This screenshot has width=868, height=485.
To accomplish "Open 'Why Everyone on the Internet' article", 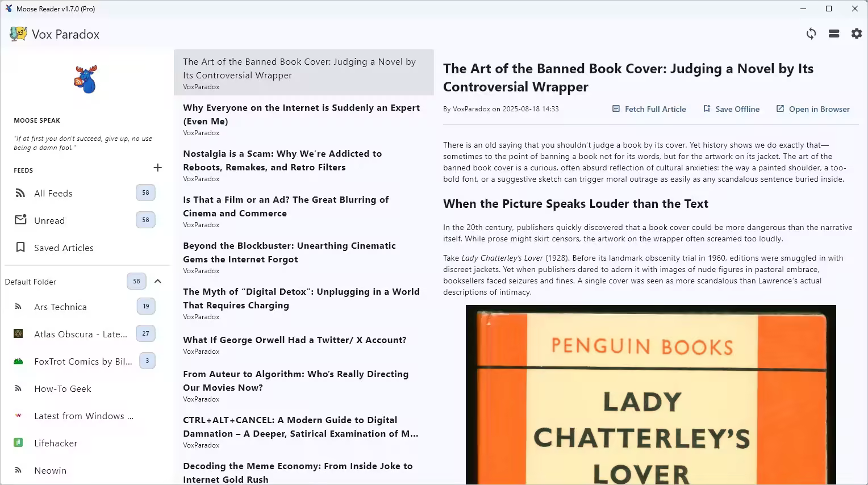I will click(304, 119).
